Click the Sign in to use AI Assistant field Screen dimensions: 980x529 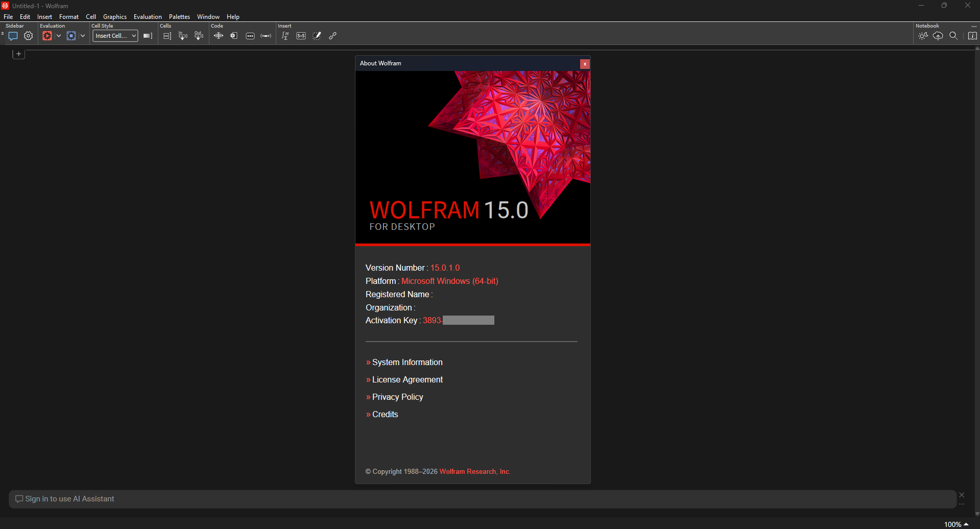point(483,499)
